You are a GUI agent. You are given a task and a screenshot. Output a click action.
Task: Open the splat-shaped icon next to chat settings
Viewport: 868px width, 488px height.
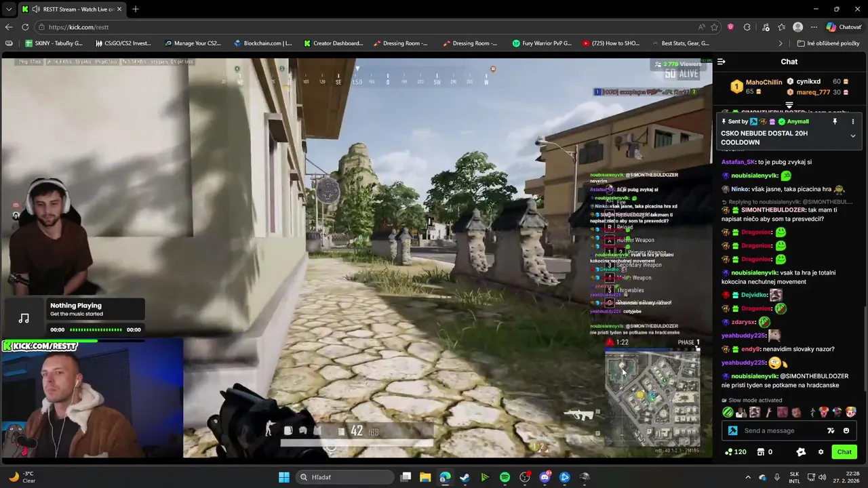[x=801, y=452]
